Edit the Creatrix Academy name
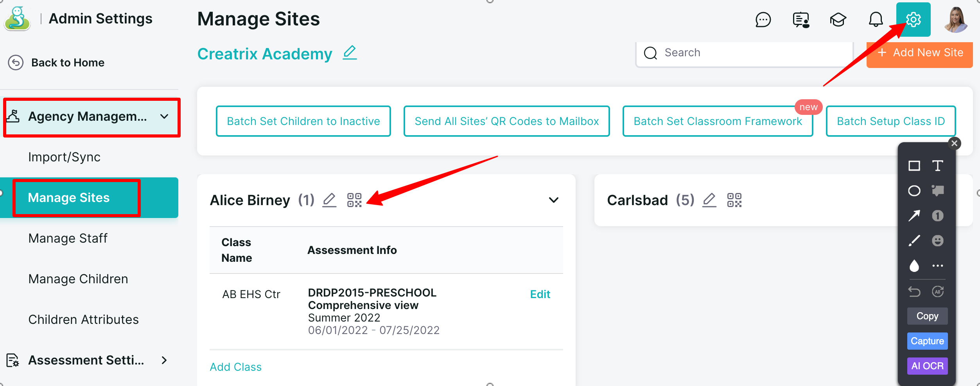This screenshot has height=386, width=980. click(x=350, y=53)
